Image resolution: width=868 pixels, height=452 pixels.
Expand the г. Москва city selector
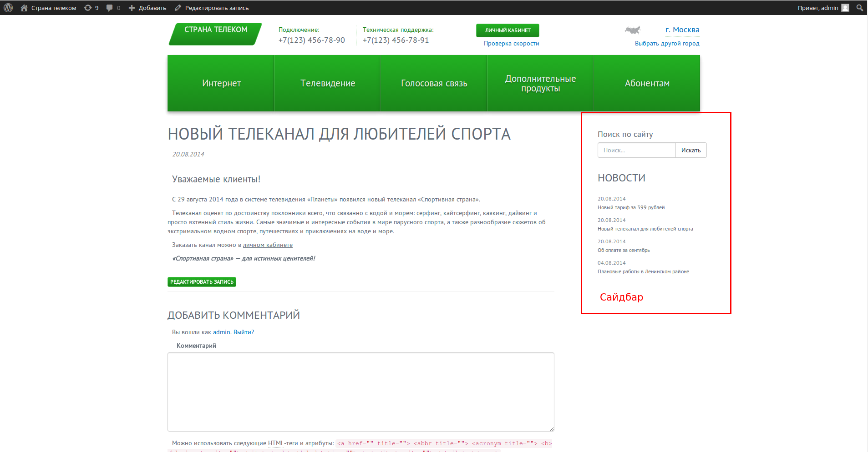682,30
